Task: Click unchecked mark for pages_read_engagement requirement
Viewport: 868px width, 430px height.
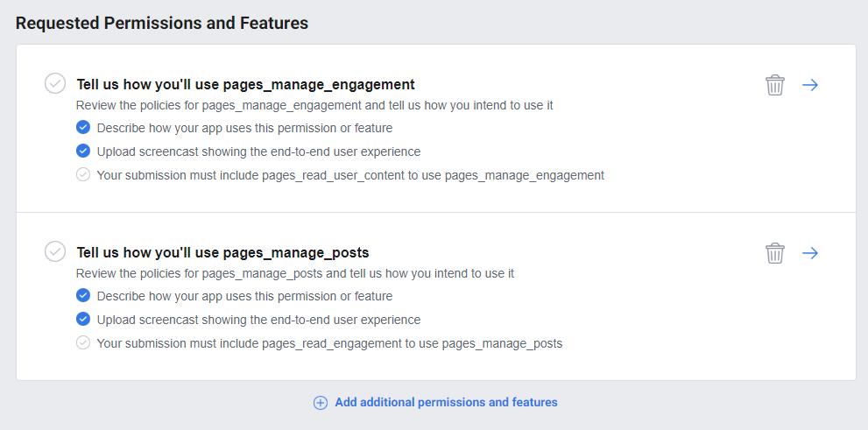Action: (x=83, y=342)
